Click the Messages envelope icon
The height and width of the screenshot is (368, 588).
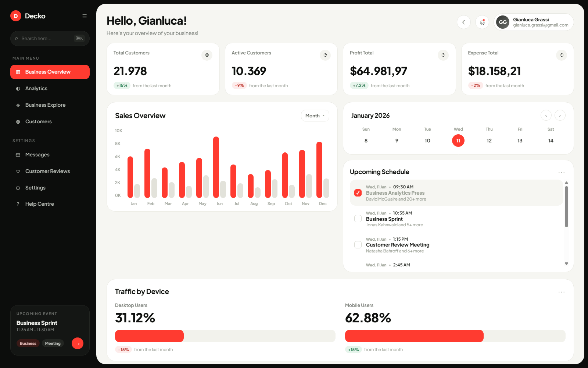pos(18,155)
